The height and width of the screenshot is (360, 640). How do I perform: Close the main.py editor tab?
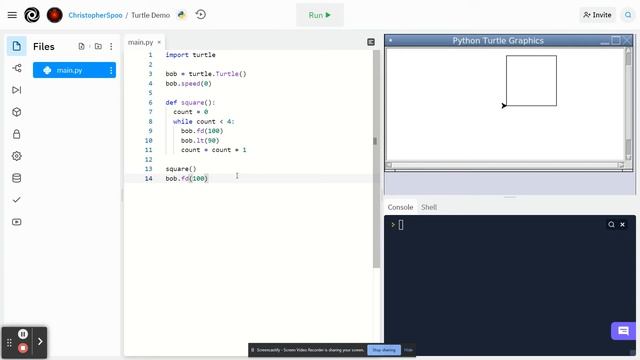point(159,42)
